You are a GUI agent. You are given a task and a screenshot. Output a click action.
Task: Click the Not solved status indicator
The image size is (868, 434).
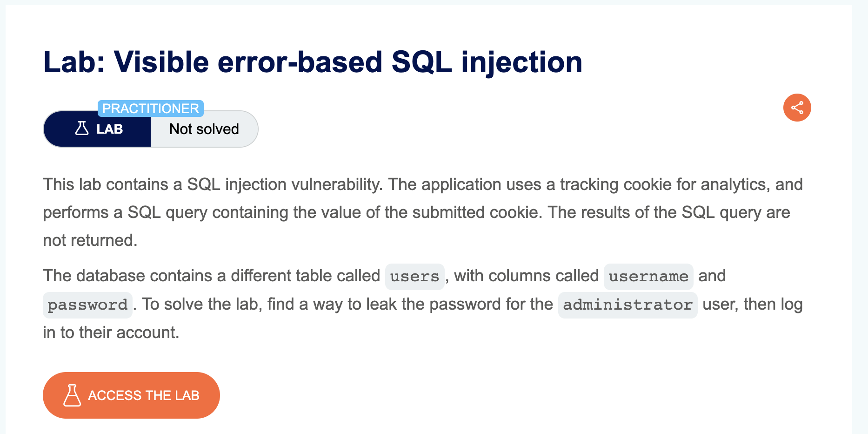[204, 129]
